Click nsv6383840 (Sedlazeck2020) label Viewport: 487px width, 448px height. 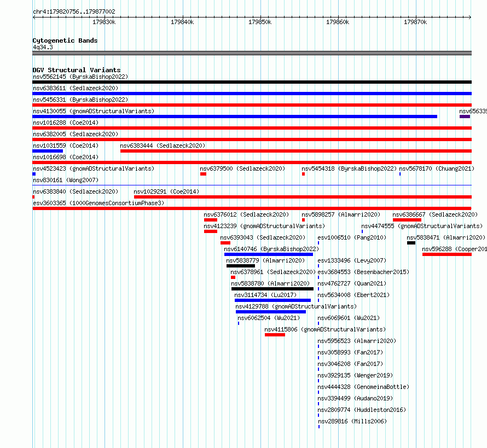pyautogui.click(x=76, y=191)
